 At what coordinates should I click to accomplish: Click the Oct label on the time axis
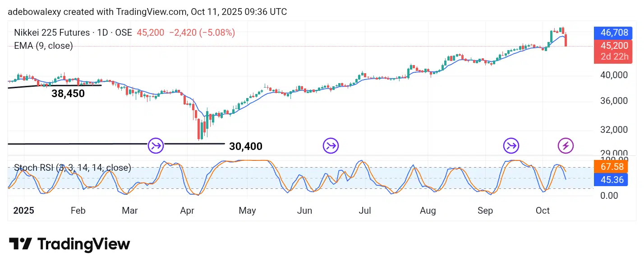[543, 211]
